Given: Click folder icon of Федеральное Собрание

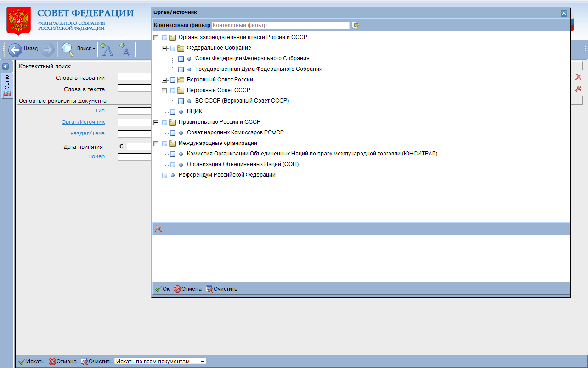Looking at the screenshot, I should [181, 48].
